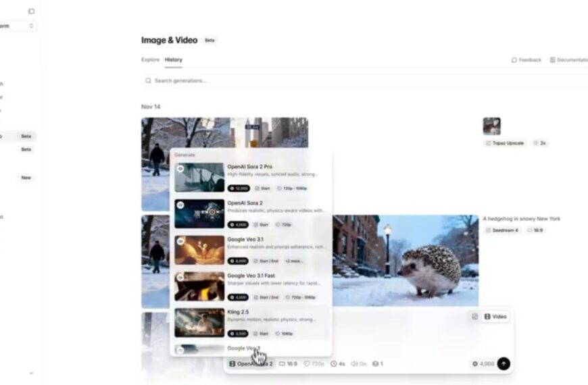Open the hedgehog in snow image
The height and width of the screenshot is (385, 588).
pos(405,261)
